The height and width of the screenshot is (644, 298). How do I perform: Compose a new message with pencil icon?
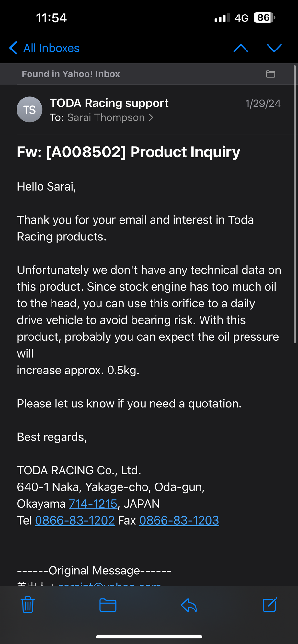coord(270,605)
